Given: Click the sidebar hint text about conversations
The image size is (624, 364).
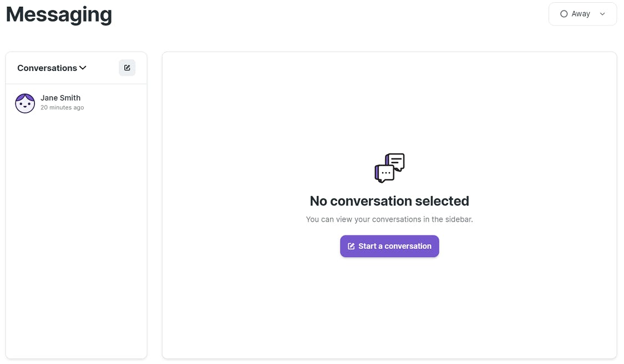Looking at the screenshot, I should click(389, 219).
